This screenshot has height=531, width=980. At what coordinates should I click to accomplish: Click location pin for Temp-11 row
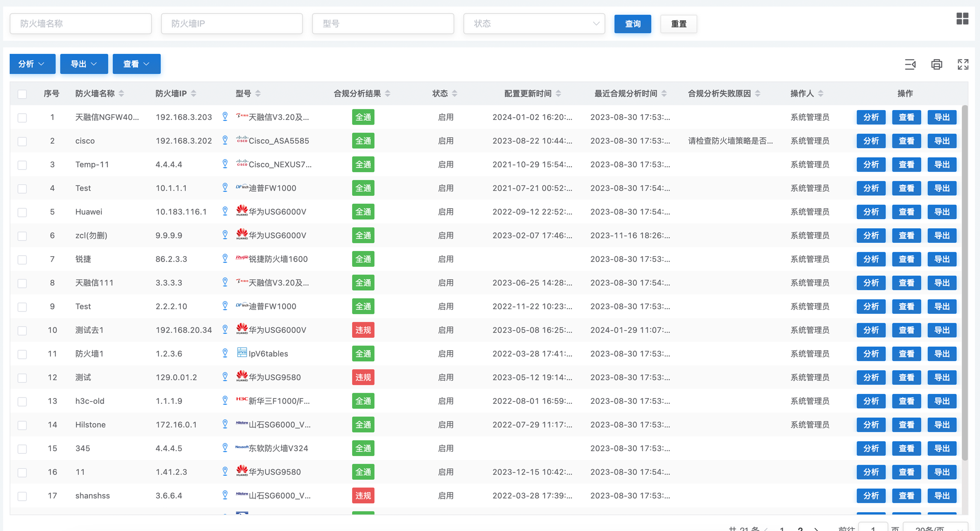click(x=225, y=164)
